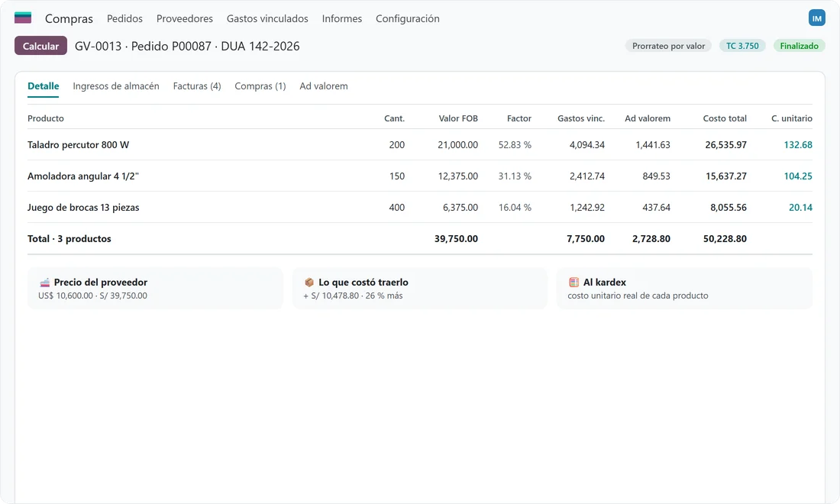This screenshot has height=504, width=840.
Task: Click the Cant. column header
Action: 394,118
